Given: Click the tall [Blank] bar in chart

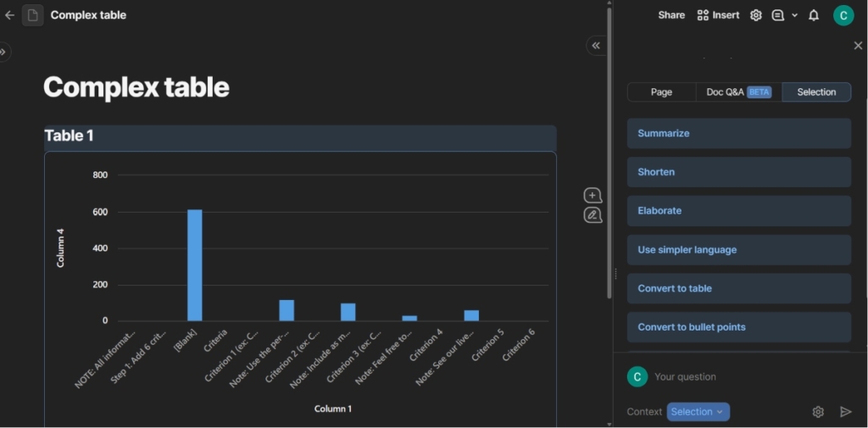Looking at the screenshot, I should point(194,265).
